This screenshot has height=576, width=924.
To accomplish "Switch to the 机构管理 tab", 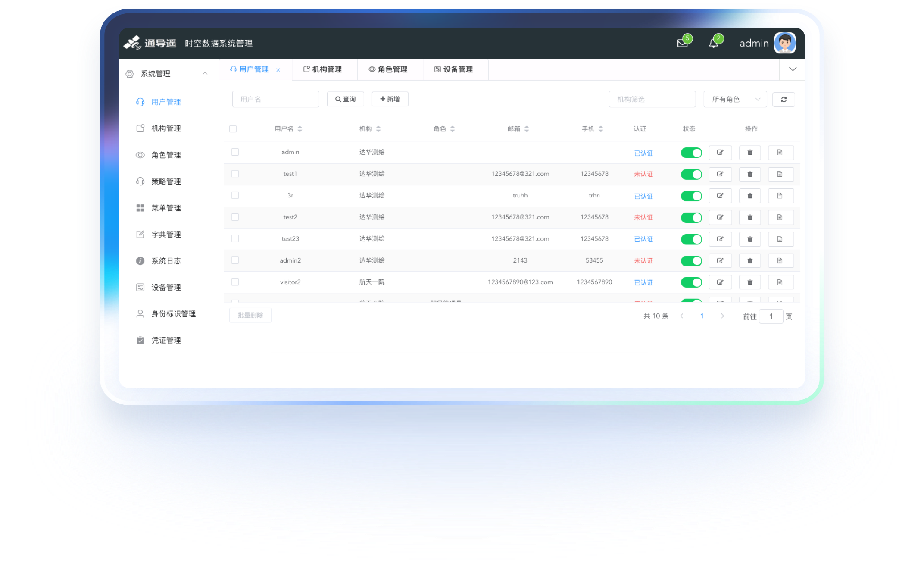I will click(x=323, y=69).
